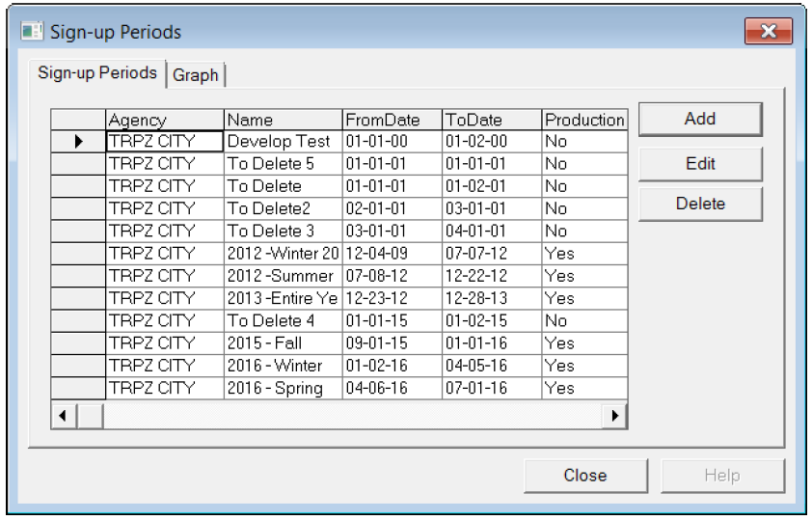Select the 'To Delete2' cell
The height and width of the screenshot is (520, 812).
click(x=283, y=208)
